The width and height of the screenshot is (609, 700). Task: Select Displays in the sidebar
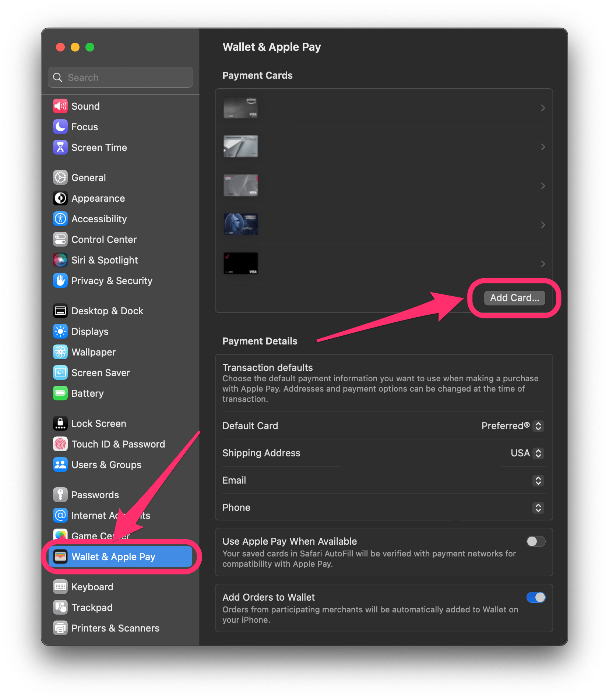point(120,332)
